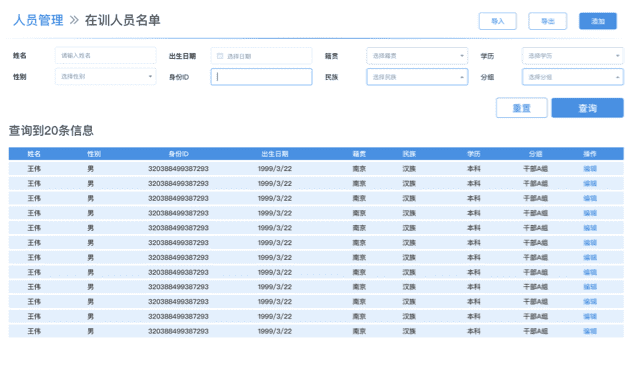The height and width of the screenshot is (376, 638).
Task: Reset filters with the 重置 button
Action: pos(521,108)
